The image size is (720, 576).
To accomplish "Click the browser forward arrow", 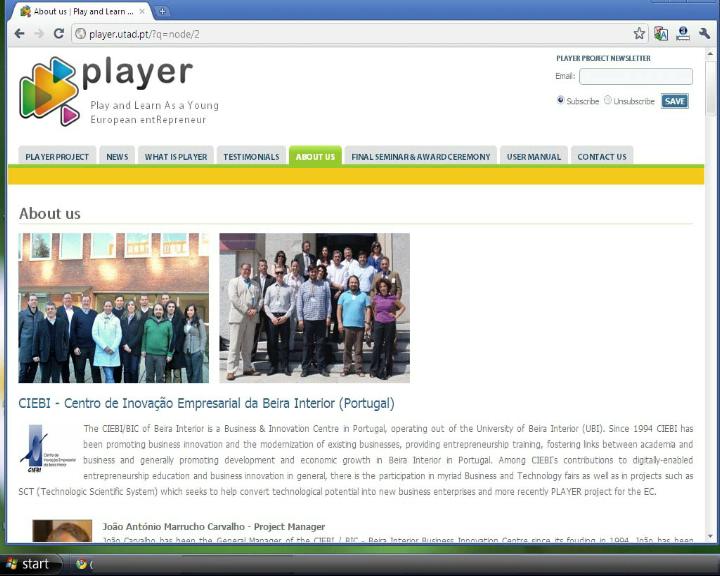I will click(x=39, y=33).
